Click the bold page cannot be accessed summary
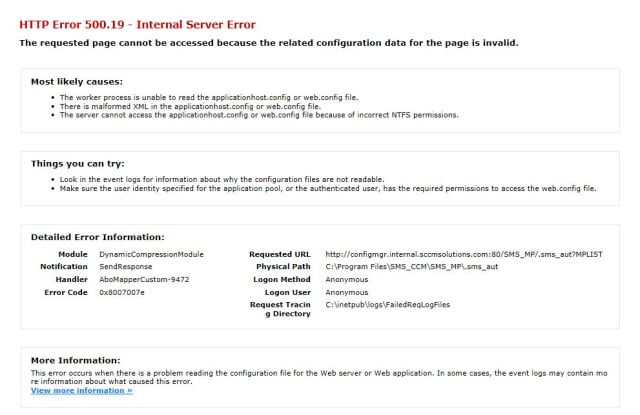This screenshot has height=415, width=640. pyautogui.click(x=268, y=43)
